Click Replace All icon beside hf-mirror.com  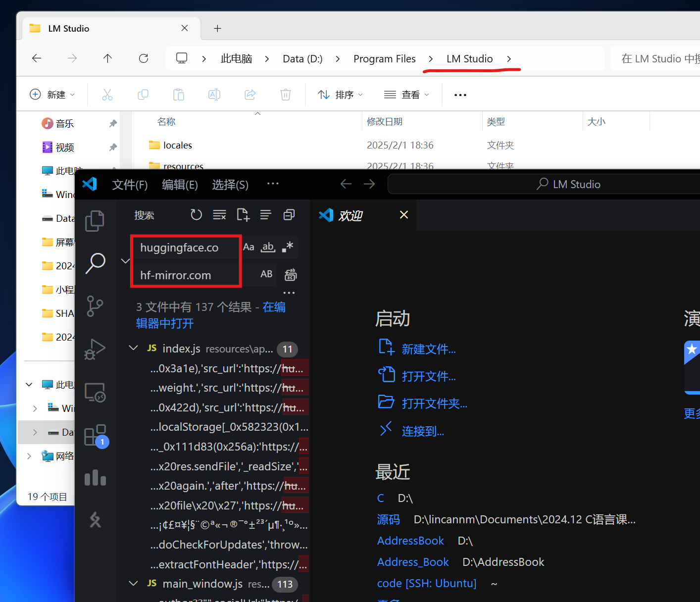click(x=291, y=275)
